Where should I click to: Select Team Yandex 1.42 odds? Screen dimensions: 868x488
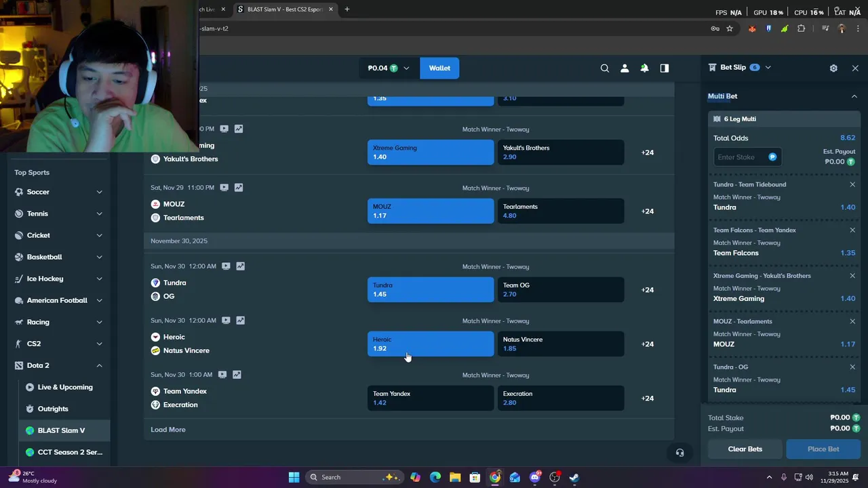(431, 398)
